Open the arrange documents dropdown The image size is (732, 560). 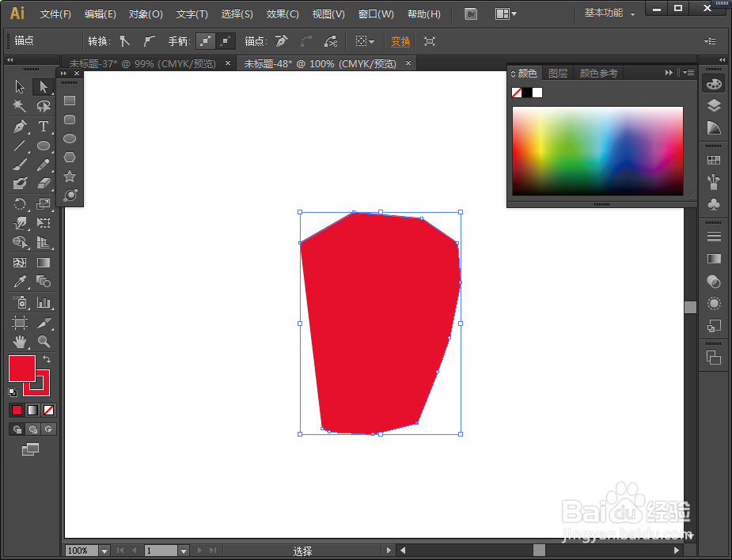(506, 14)
